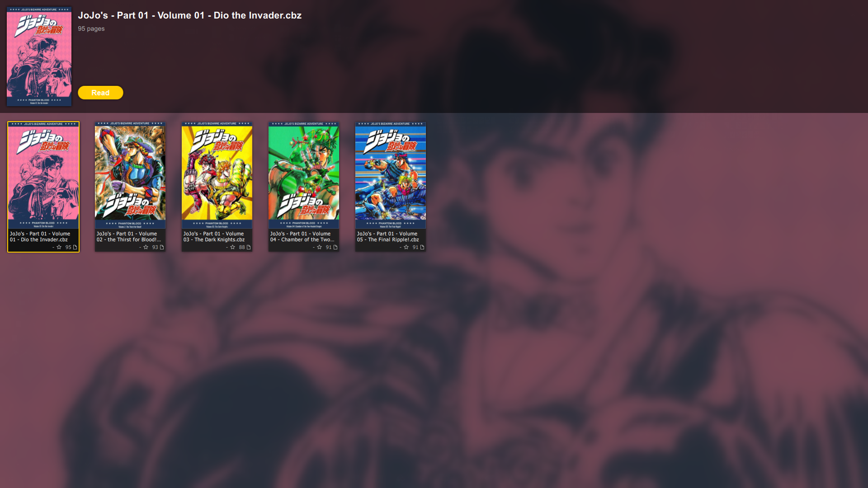Click the '95 pages' text in header
Viewport: 868px width, 488px height.
click(x=91, y=28)
